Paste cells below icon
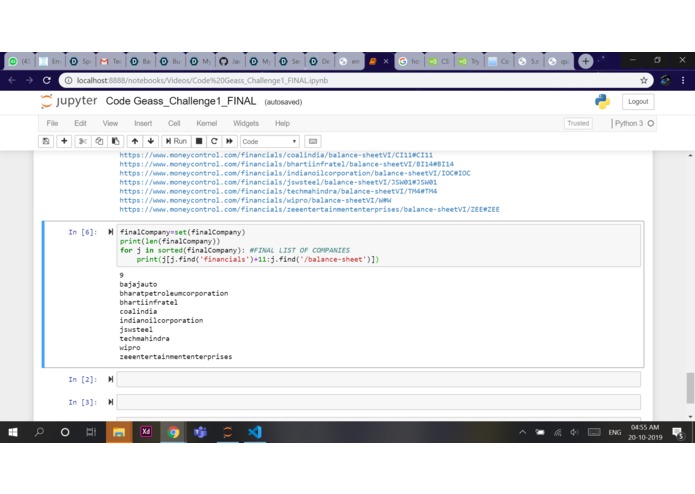The width and height of the screenshot is (695, 494). 116,141
